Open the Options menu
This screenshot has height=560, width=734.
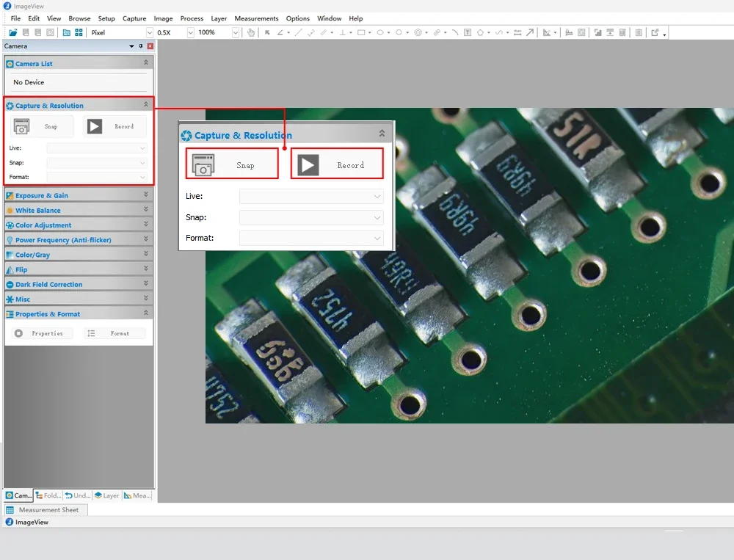(x=298, y=18)
